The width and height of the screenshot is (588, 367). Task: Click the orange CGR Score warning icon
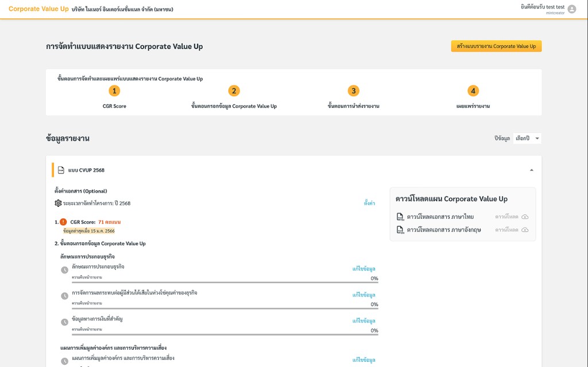pos(63,222)
